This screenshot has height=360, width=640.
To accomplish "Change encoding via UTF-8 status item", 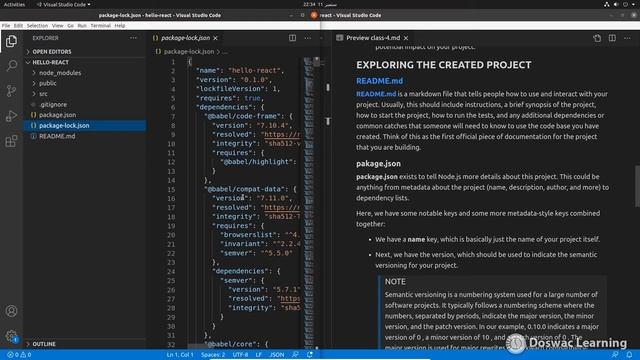I will tap(240, 355).
